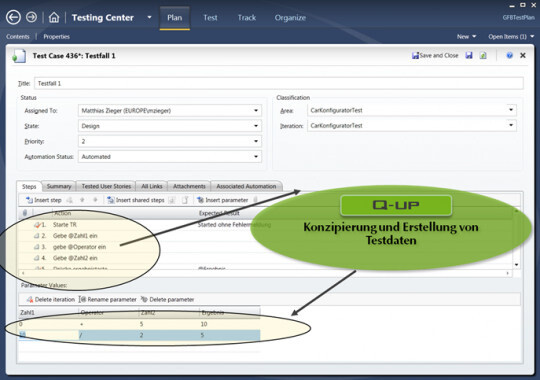
Task: Click the step icon of gebe @Operator ein
Action: (37, 247)
